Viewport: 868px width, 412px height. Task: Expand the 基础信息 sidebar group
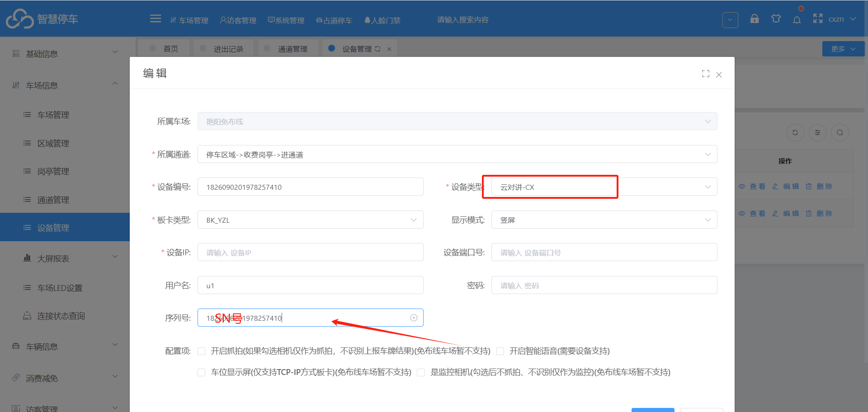65,53
